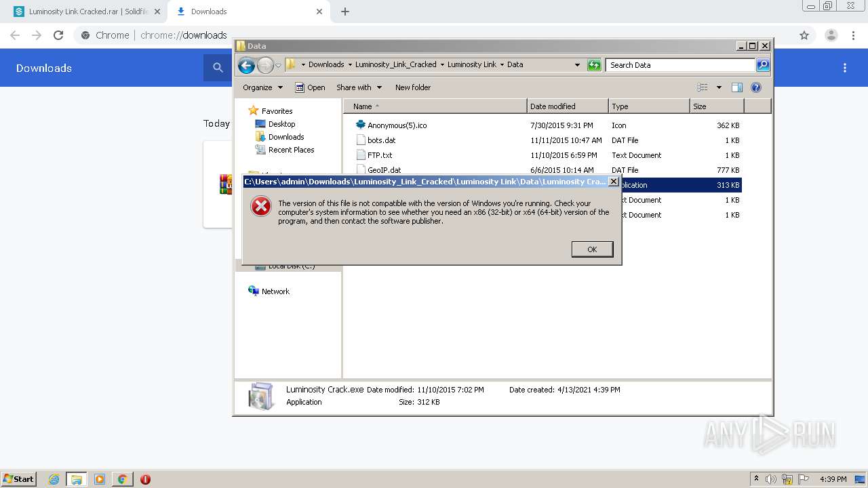Screen dimensions: 868x488
Task: Open Windows Media Player from taskbar
Action: point(100,479)
